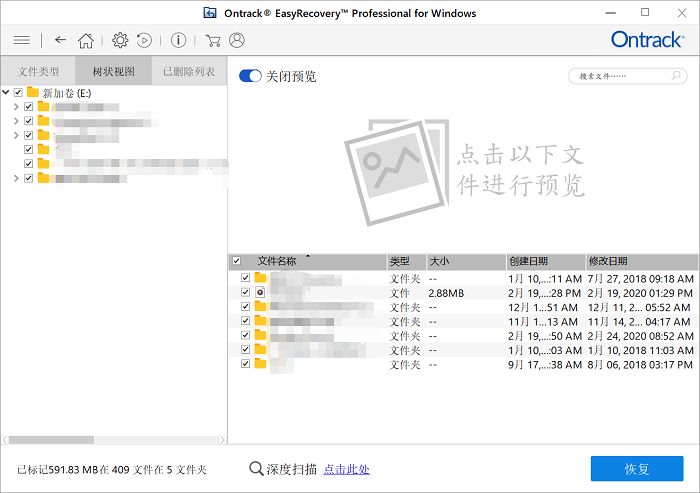The height and width of the screenshot is (493, 700).
Task: Sort by the 创建日期 column header
Action: (x=546, y=261)
